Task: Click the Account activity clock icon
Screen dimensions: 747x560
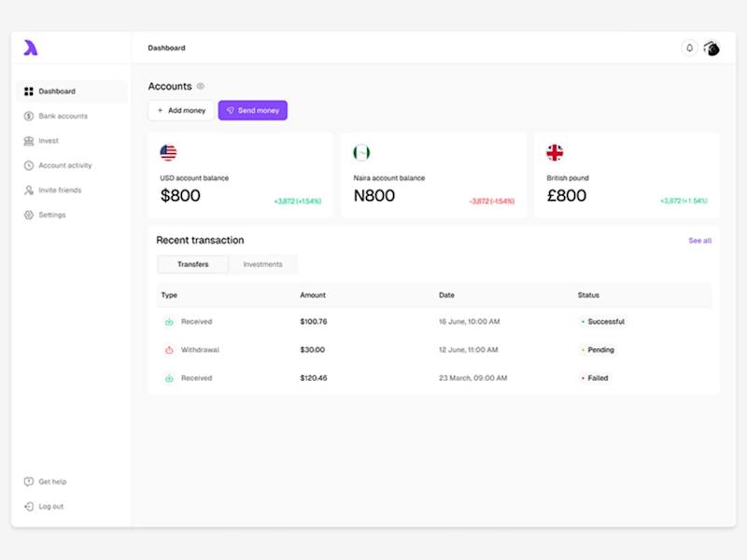Action: coord(29,165)
